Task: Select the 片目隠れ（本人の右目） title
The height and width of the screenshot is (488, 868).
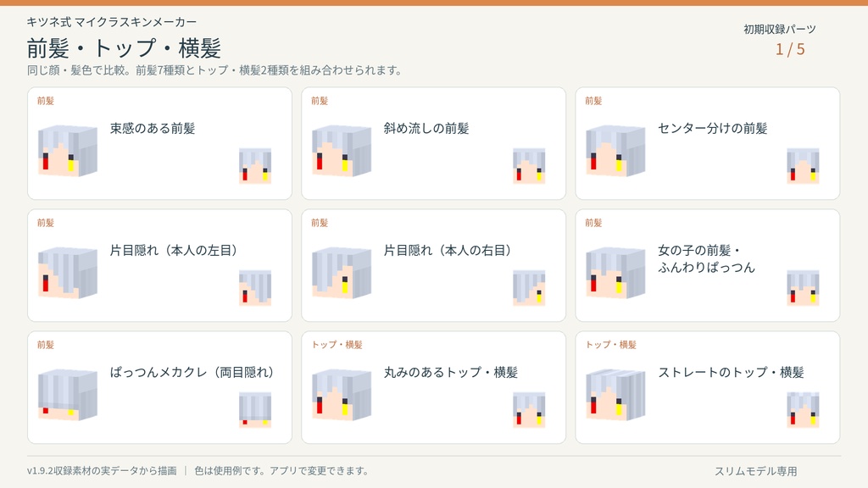Action: pyautogui.click(x=449, y=250)
